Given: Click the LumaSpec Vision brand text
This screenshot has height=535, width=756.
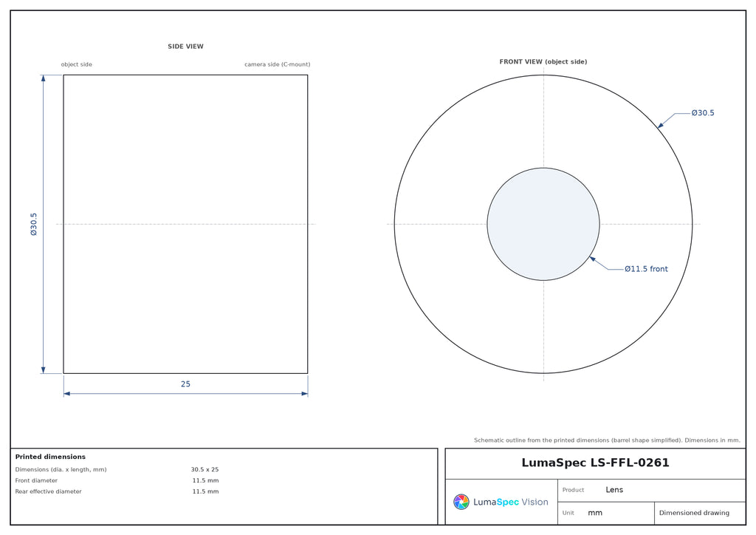Looking at the screenshot, I should click(x=511, y=502).
